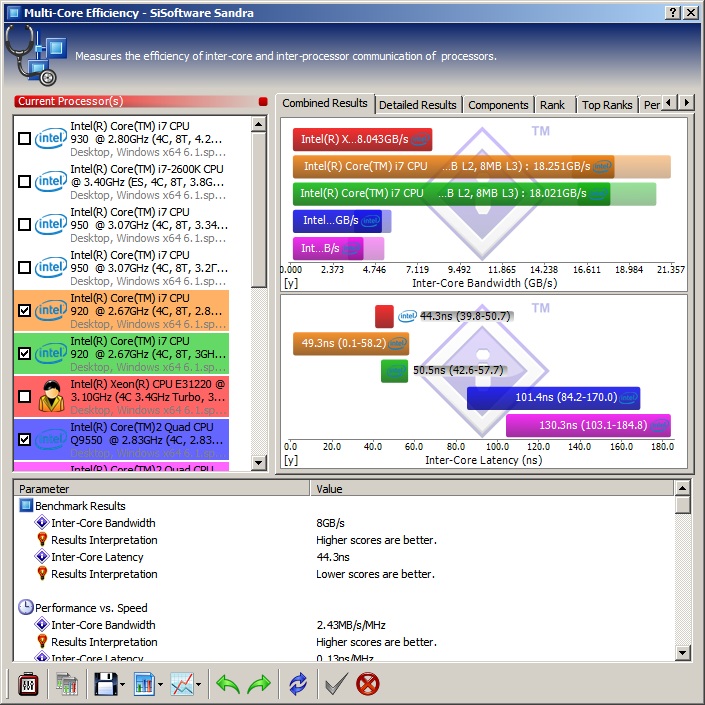The width and height of the screenshot is (705, 705).
Task: Select the Performance vs. Speed row
Action: [x=91, y=608]
